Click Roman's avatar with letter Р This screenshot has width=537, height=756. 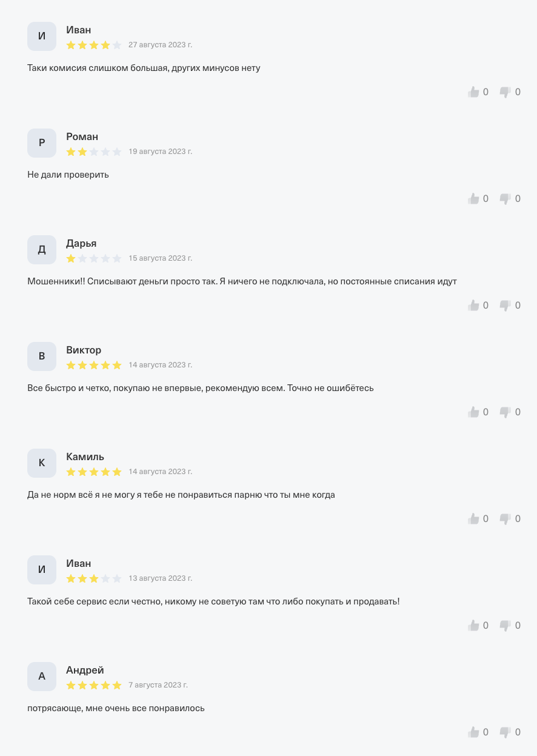[42, 143]
